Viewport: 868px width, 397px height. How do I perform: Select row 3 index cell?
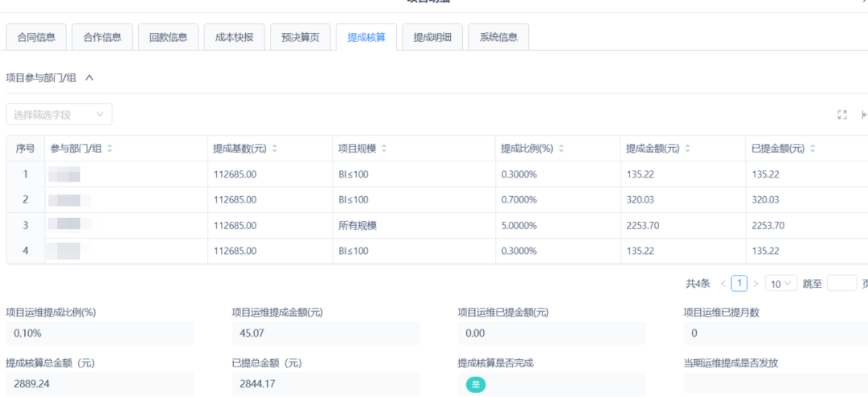tap(26, 225)
